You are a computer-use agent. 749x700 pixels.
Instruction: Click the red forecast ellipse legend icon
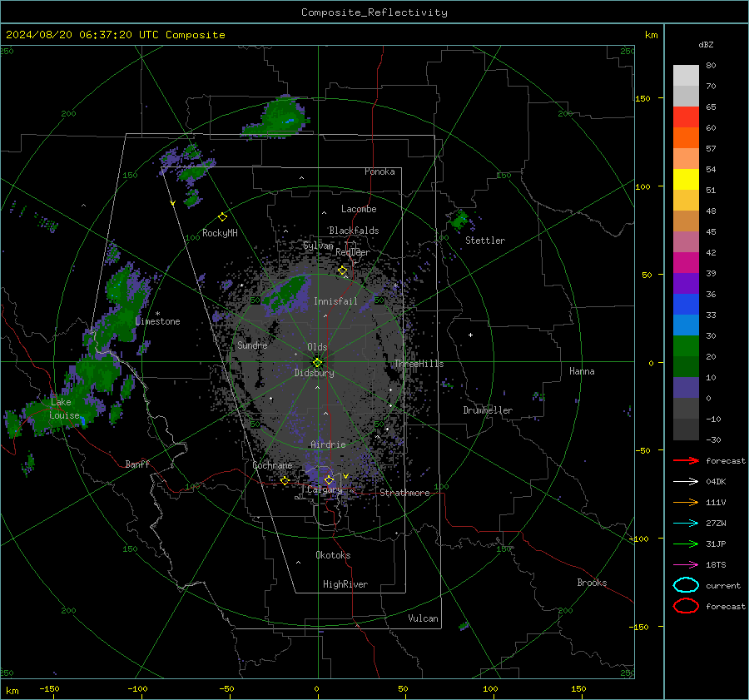[686, 606]
